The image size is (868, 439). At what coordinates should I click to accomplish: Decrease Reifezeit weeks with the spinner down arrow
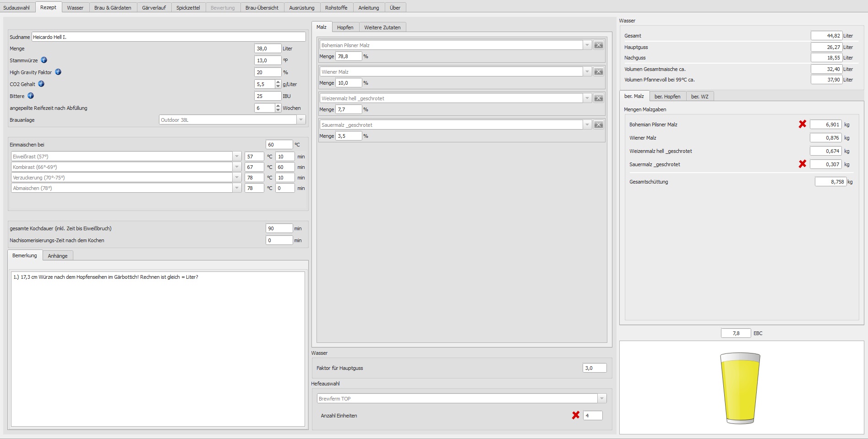pyautogui.click(x=278, y=110)
